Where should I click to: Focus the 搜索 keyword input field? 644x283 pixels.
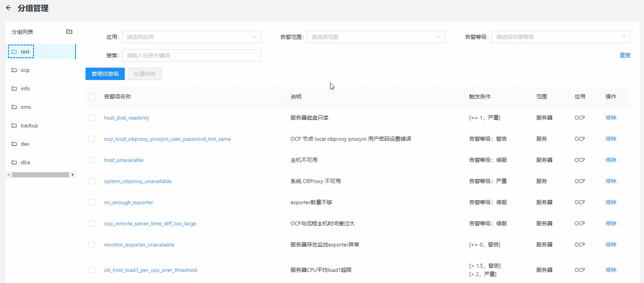coord(191,55)
